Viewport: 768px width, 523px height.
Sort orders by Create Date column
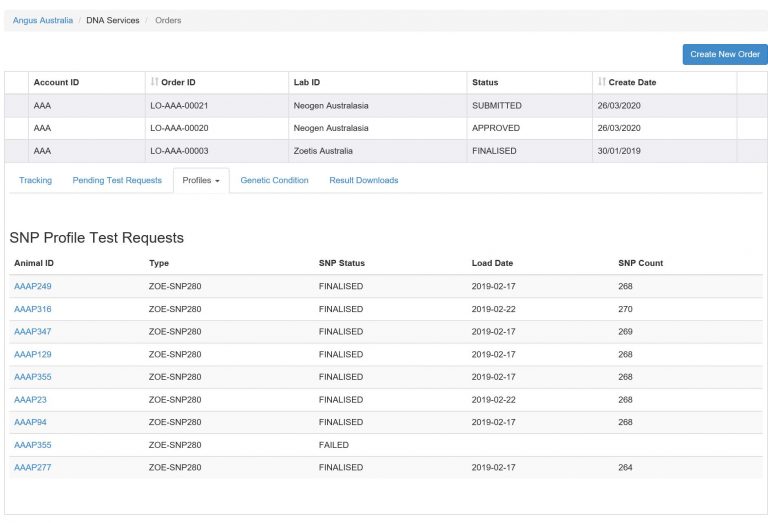coord(631,82)
